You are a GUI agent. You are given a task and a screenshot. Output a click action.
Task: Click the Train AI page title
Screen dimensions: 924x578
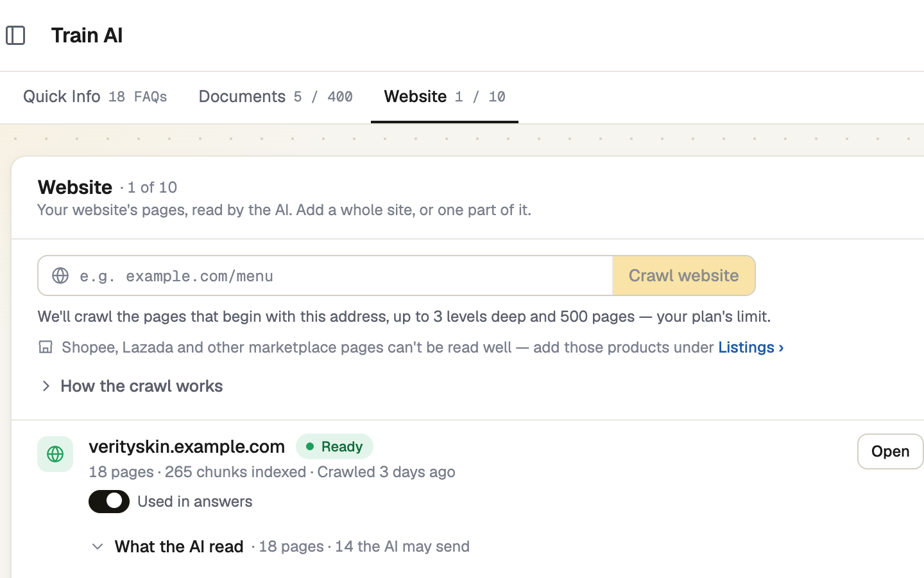click(87, 35)
